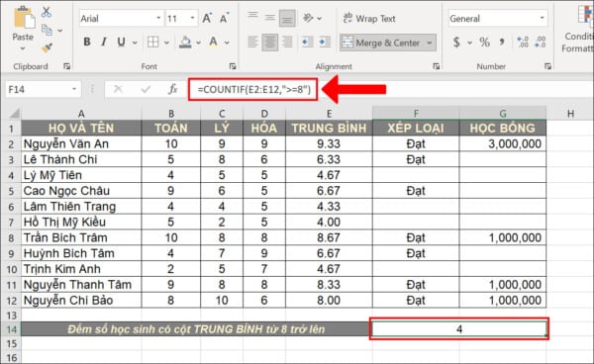Toggle Underline formatting
Image resolution: width=594 pixels, height=364 pixels.
(121, 42)
